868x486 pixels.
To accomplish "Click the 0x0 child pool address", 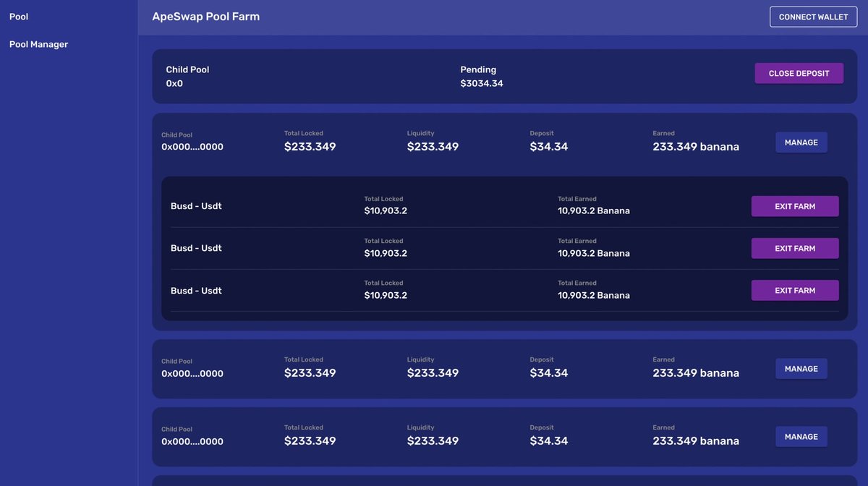I will tap(174, 83).
